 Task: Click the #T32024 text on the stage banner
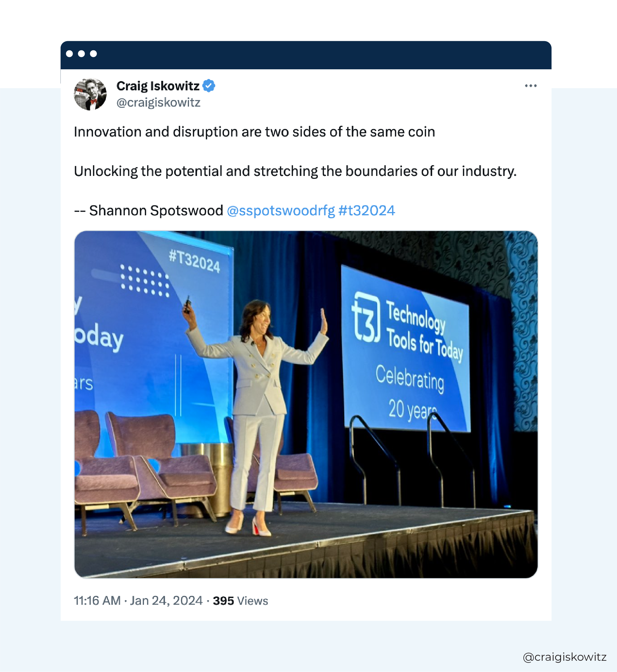194,262
